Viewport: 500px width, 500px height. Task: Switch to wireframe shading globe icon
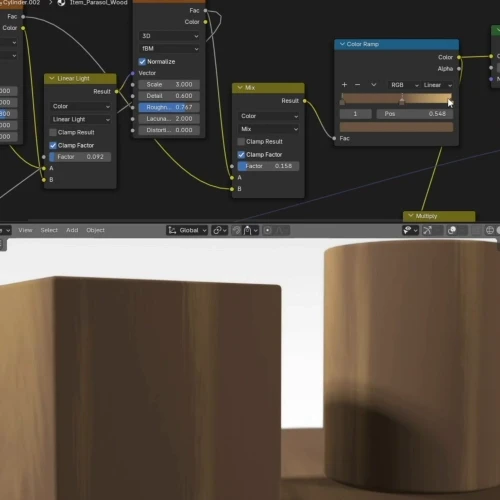click(x=490, y=230)
